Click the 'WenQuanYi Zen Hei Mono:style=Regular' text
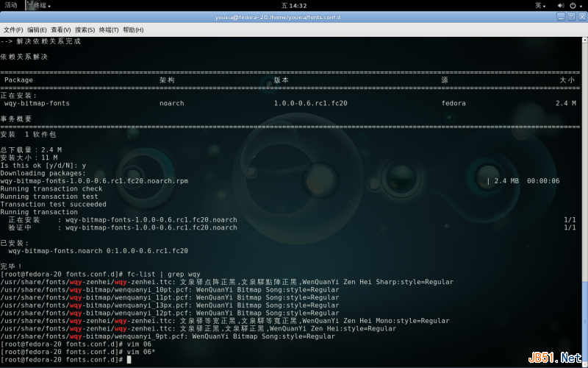 pos(376,321)
